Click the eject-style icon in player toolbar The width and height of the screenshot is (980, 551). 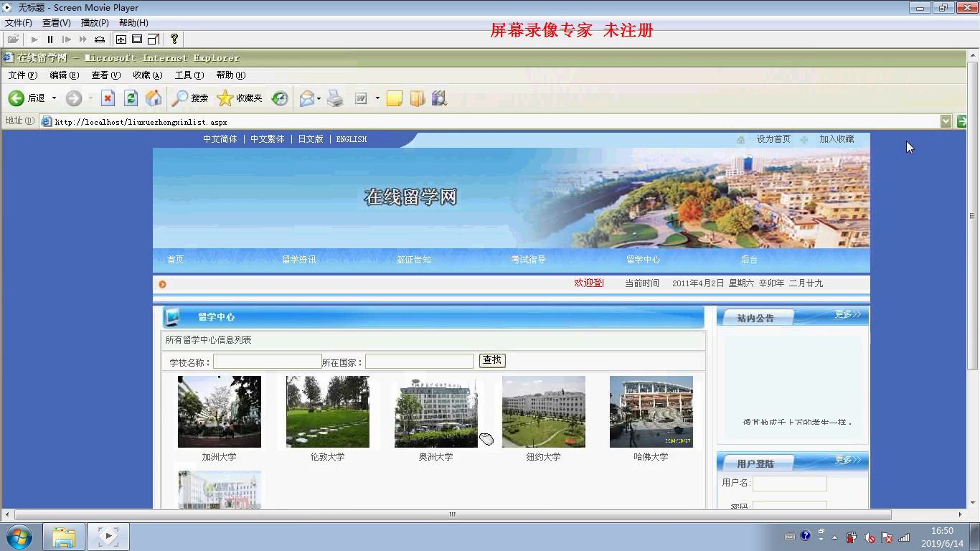click(x=100, y=39)
